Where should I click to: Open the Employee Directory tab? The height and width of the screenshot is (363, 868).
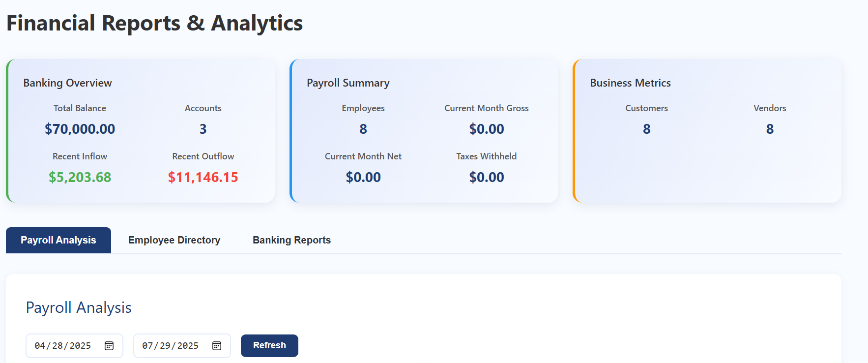point(174,240)
